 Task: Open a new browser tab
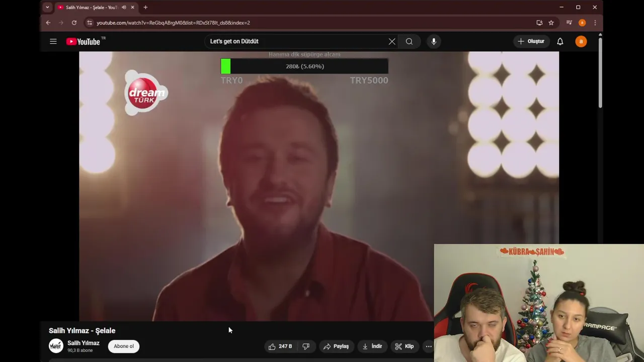coord(145,8)
